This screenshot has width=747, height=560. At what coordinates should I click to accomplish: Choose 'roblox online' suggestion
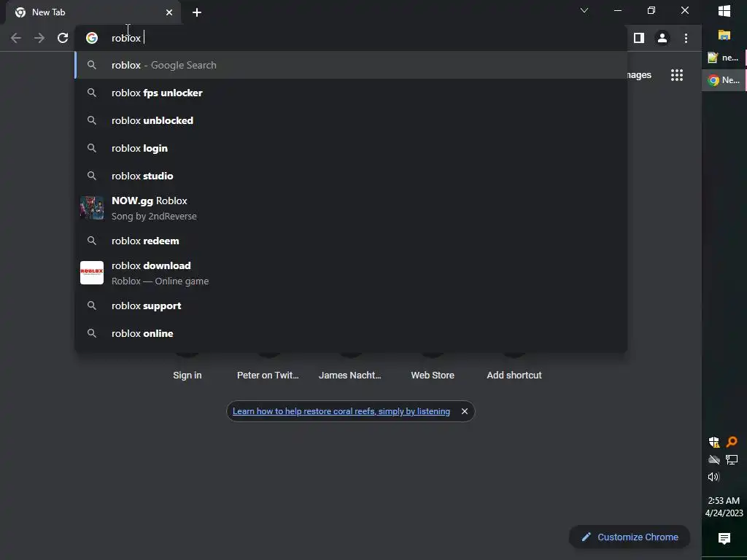tap(351, 333)
